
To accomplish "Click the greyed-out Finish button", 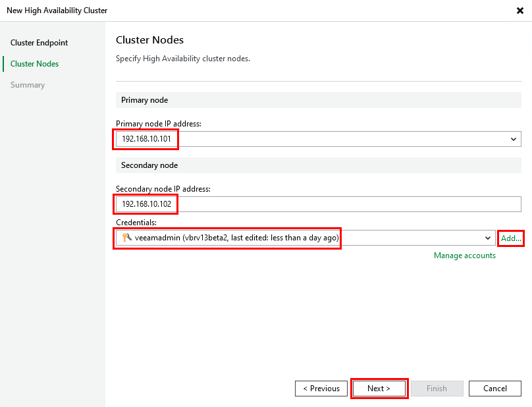I will tap(437, 389).
